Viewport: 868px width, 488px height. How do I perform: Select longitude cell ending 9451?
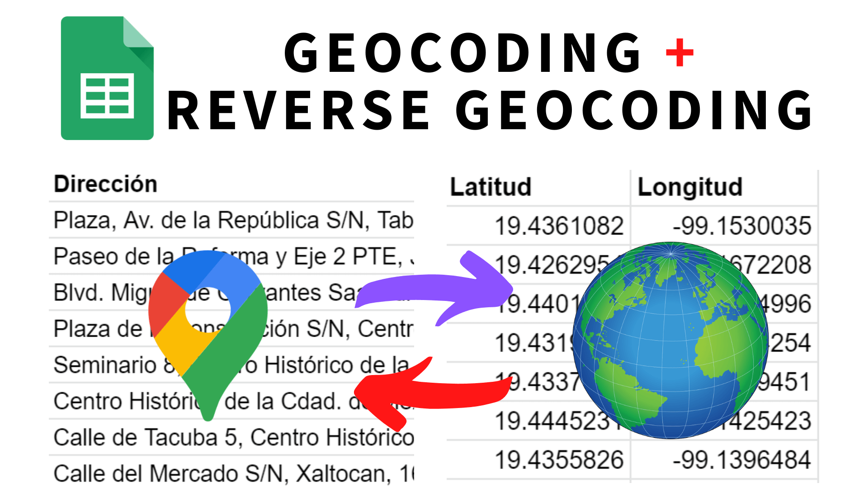[x=724, y=381]
